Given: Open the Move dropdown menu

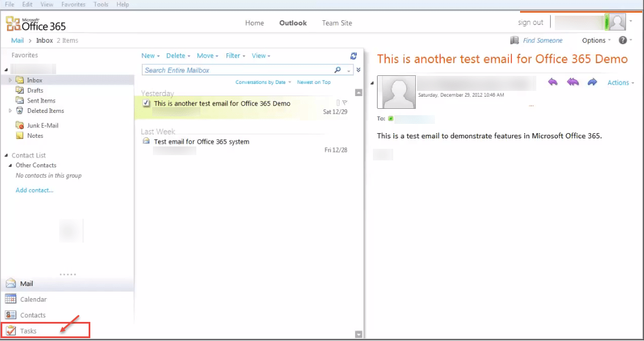Looking at the screenshot, I should tap(207, 56).
